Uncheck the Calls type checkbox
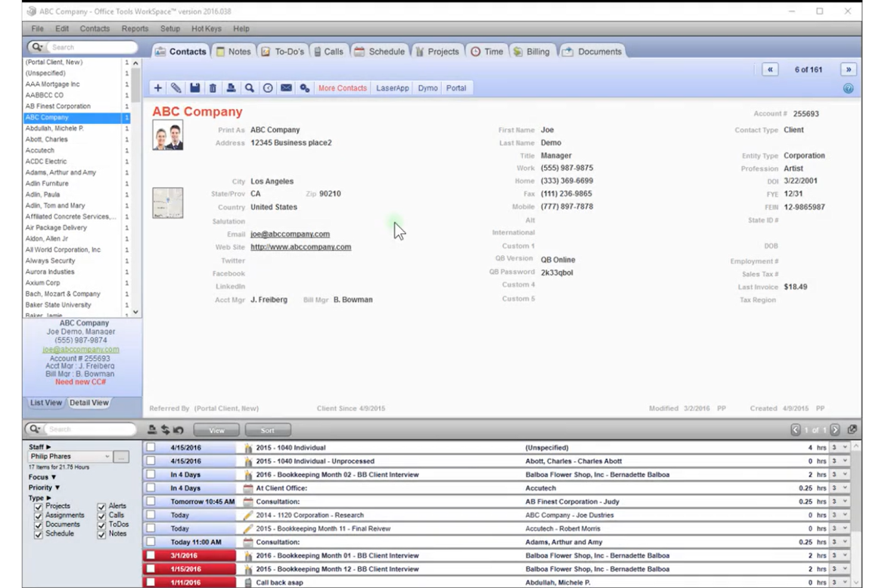The image size is (882, 588). coord(101,516)
